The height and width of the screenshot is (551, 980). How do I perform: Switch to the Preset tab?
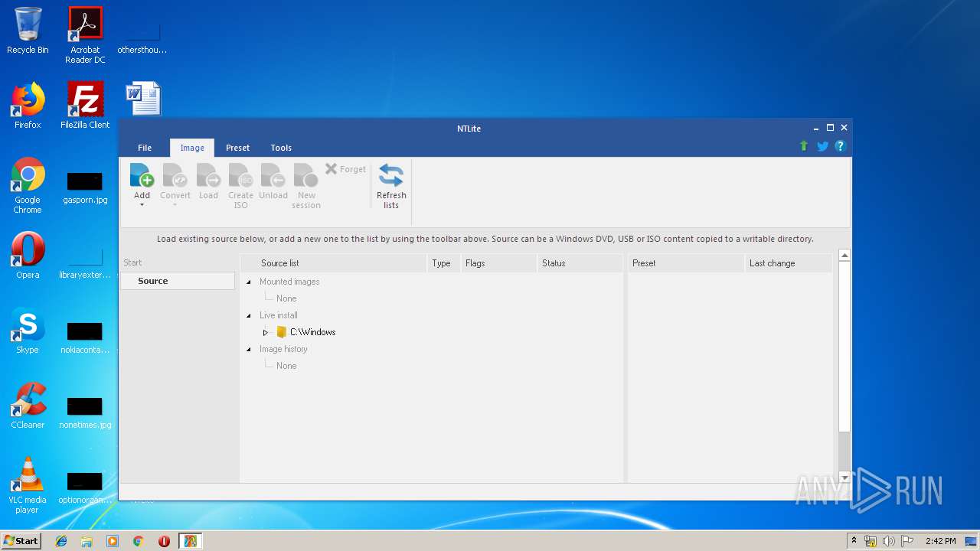tap(237, 148)
